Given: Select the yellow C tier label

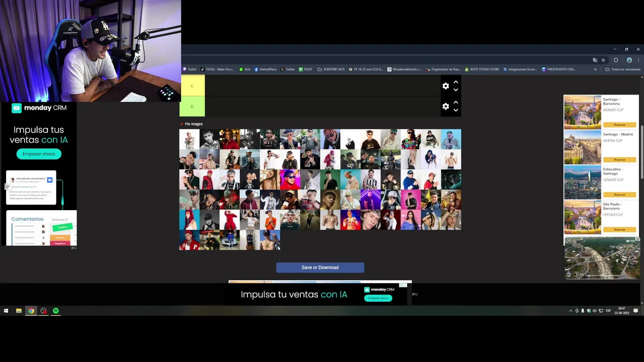Looking at the screenshot, I should [x=192, y=86].
